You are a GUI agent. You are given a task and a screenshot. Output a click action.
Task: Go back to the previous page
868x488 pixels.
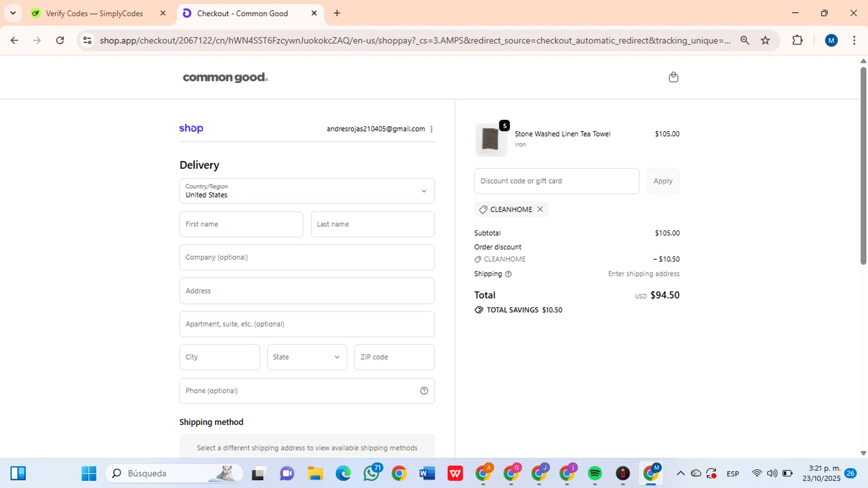pyautogui.click(x=14, y=41)
